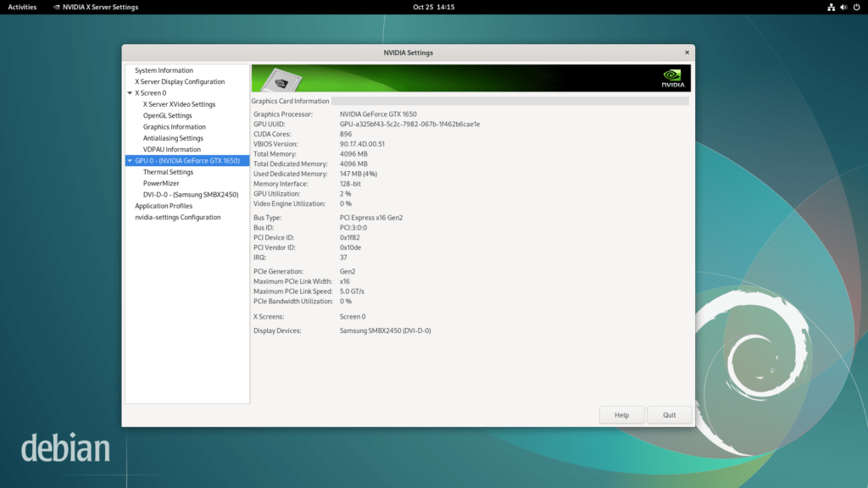Image resolution: width=868 pixels, height=488 pixels.
Task: Click the volume icon in the system tray
Action: 843,7
